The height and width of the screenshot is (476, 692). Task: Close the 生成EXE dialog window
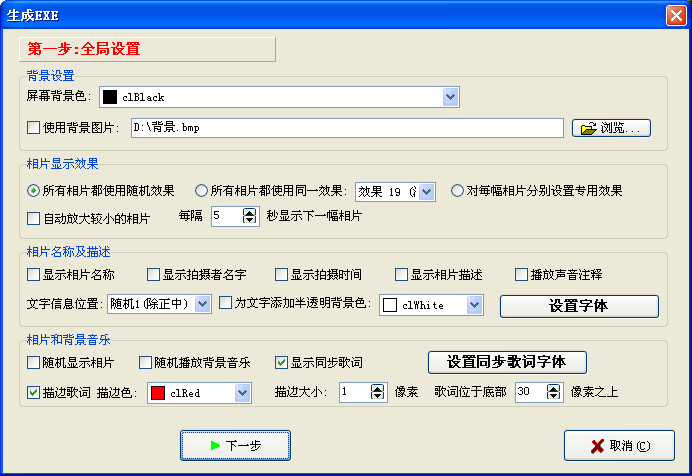pos(673,15)
